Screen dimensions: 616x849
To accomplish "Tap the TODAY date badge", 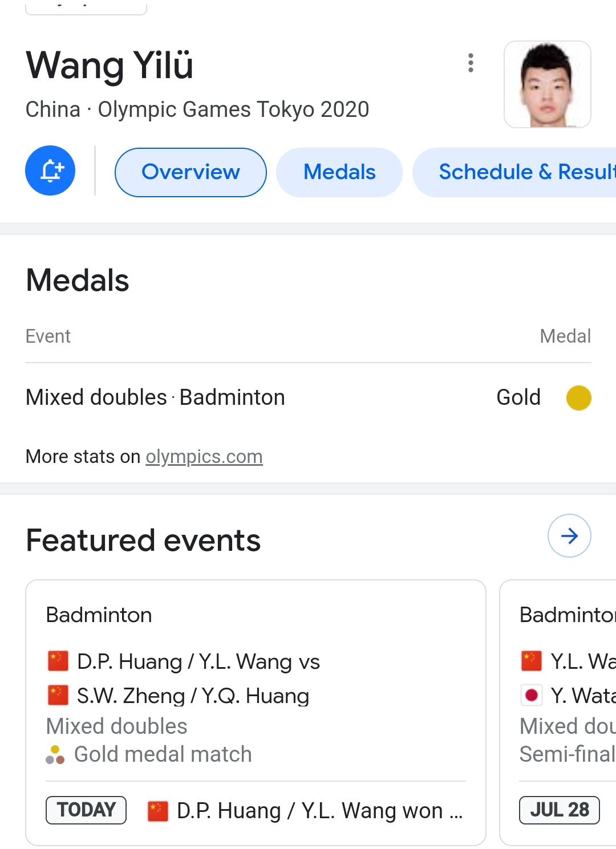I will pyautogui.click(x=86, y=810).
